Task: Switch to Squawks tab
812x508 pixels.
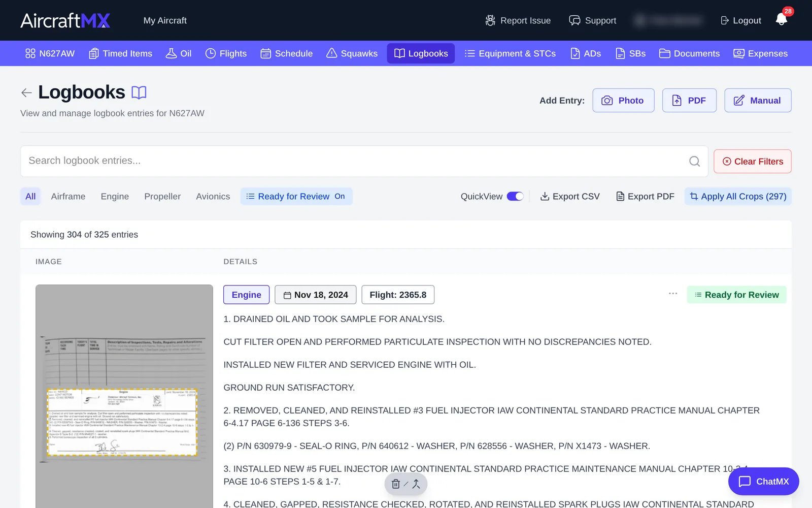Action: (352, 53)
